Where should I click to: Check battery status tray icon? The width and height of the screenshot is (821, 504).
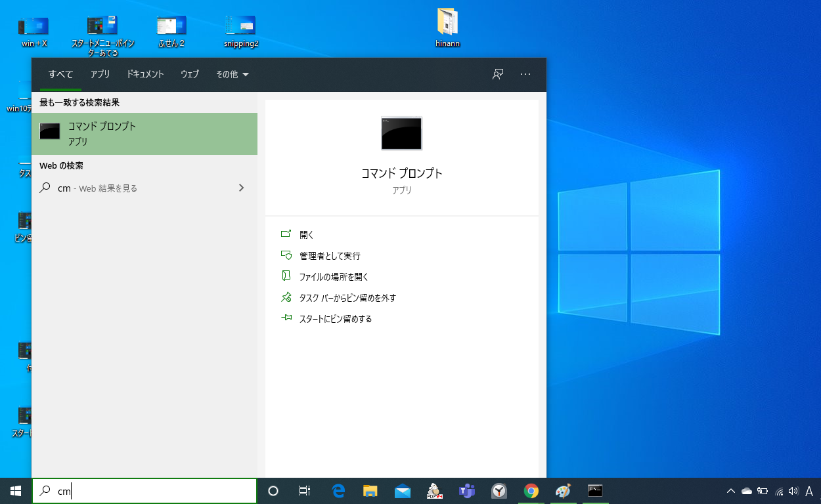pos(763,491)
